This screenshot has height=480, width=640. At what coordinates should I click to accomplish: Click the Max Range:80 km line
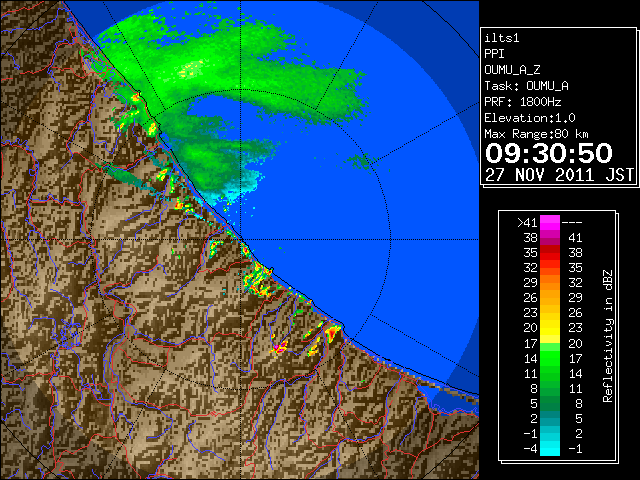pos(536,134)
